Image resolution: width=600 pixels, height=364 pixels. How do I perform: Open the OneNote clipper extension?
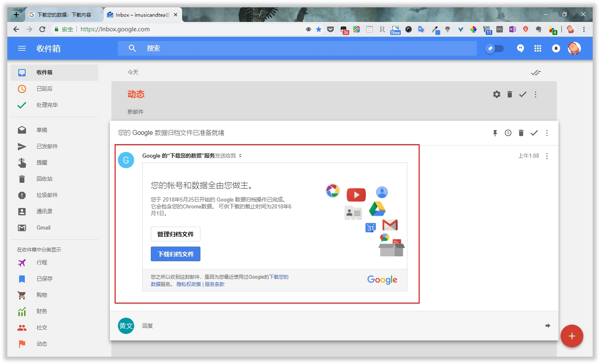pyautogui.click(x=513, y=29)
